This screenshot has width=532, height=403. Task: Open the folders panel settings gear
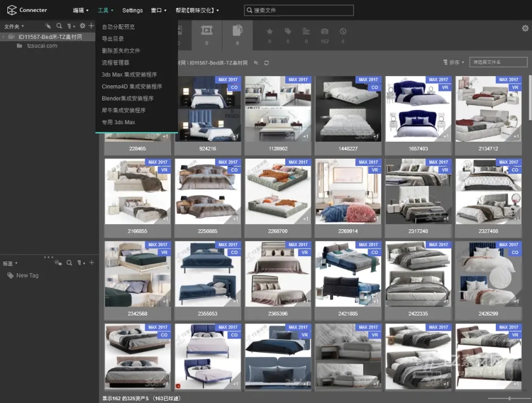pyautogui.click(x=82, y=26)
